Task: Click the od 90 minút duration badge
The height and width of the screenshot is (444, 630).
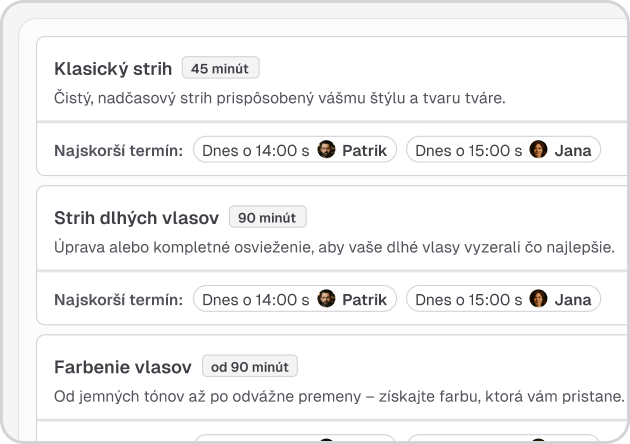Action: tap(250, 366)
